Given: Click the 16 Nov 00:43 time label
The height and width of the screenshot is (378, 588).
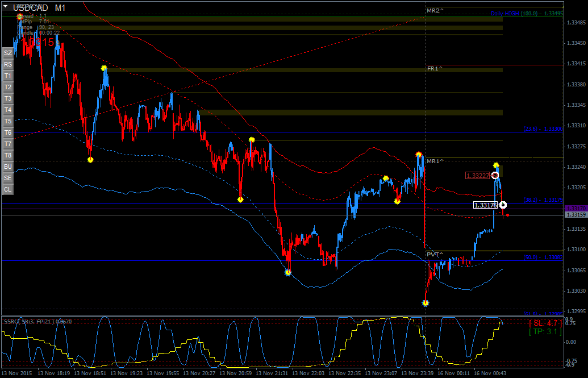Looking at the screenshot, I should (490, 373).
